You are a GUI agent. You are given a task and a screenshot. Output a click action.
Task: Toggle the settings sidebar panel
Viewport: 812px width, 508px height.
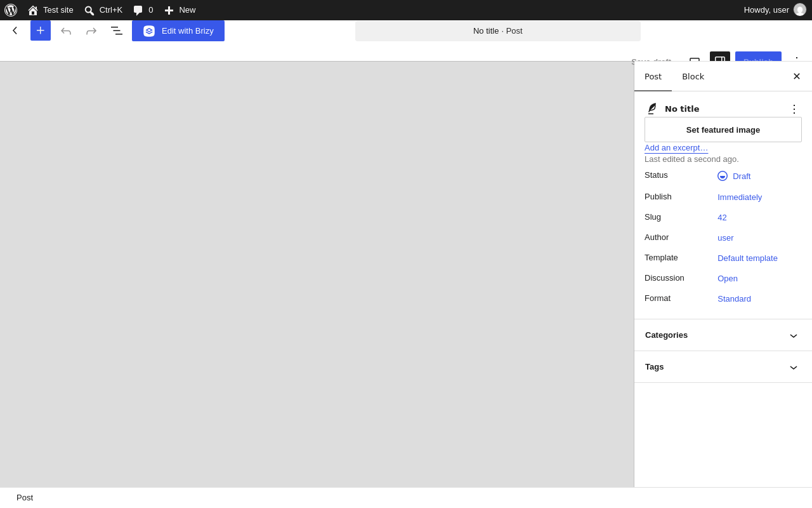tap(720, 57)
